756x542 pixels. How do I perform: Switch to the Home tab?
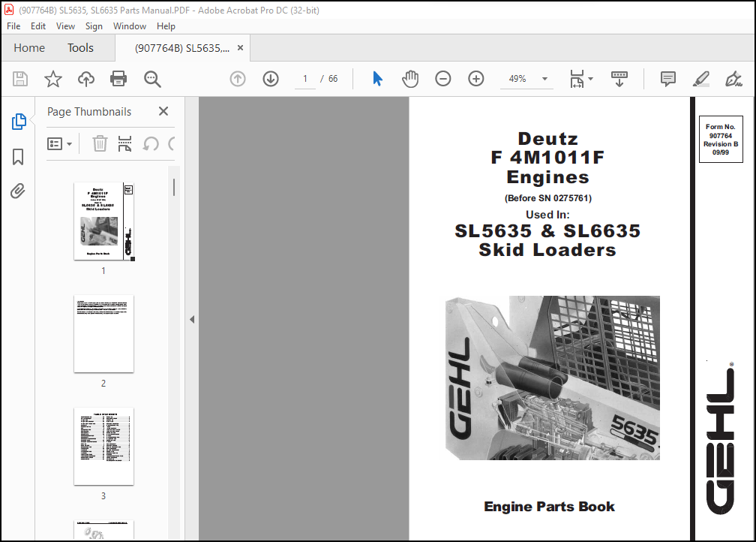click(x=29, y=48)
